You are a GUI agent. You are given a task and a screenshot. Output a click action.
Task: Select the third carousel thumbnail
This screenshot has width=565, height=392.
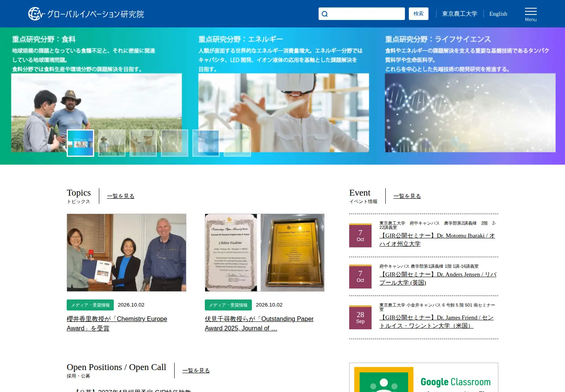(x=143, y=143)
